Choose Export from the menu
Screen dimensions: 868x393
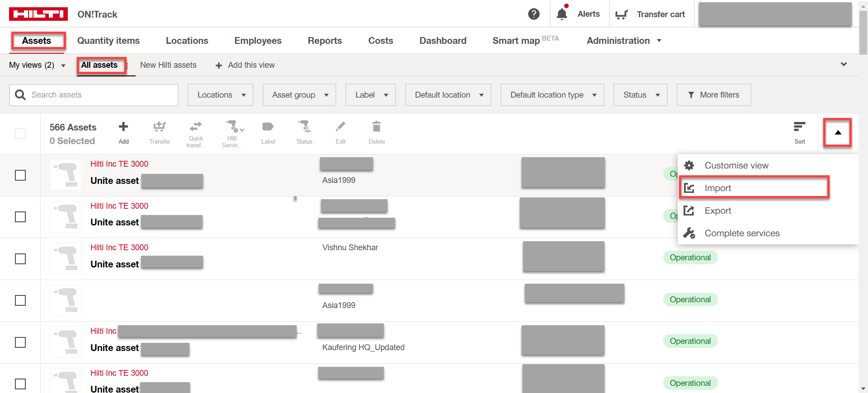point(768,211)
